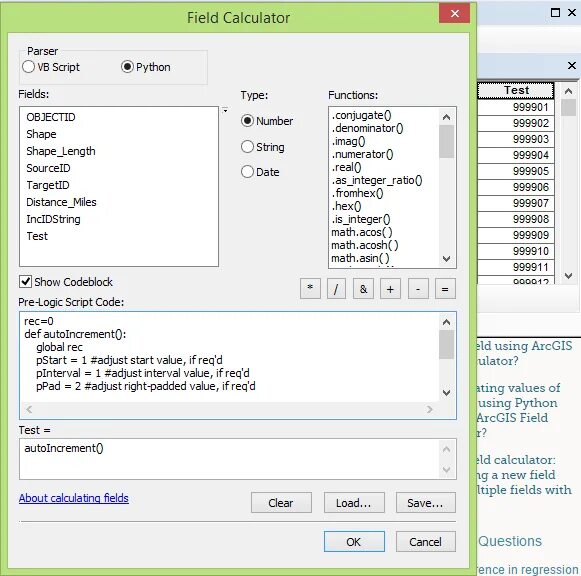The width and height of the screenshot is (581, 576).
Task: Select OBJECTID in the Fields list
Action: (51, 117)
